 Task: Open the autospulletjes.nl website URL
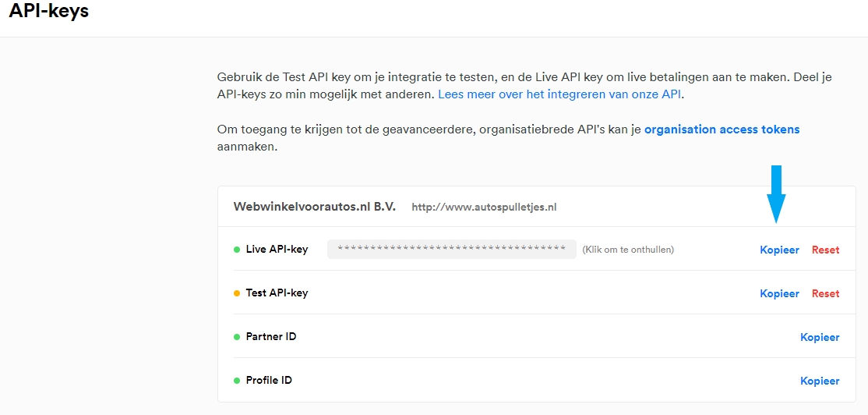tap(484, 207)
